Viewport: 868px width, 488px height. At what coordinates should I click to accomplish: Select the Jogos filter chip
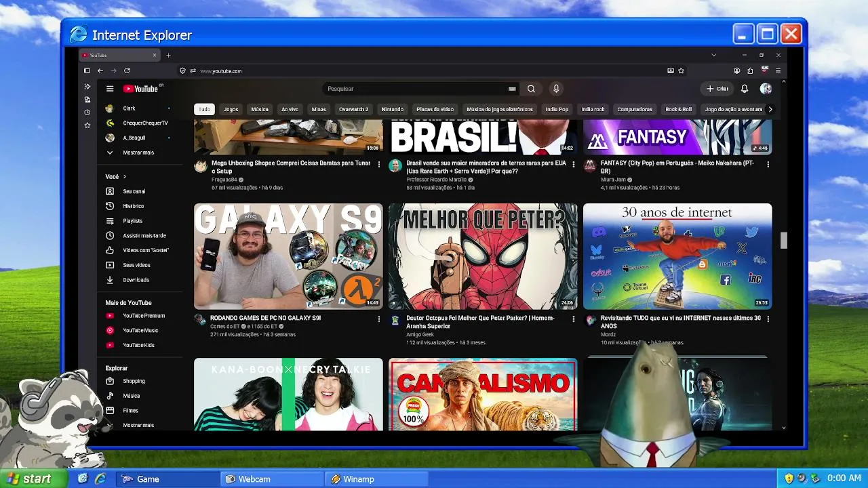tap(231, 109)
